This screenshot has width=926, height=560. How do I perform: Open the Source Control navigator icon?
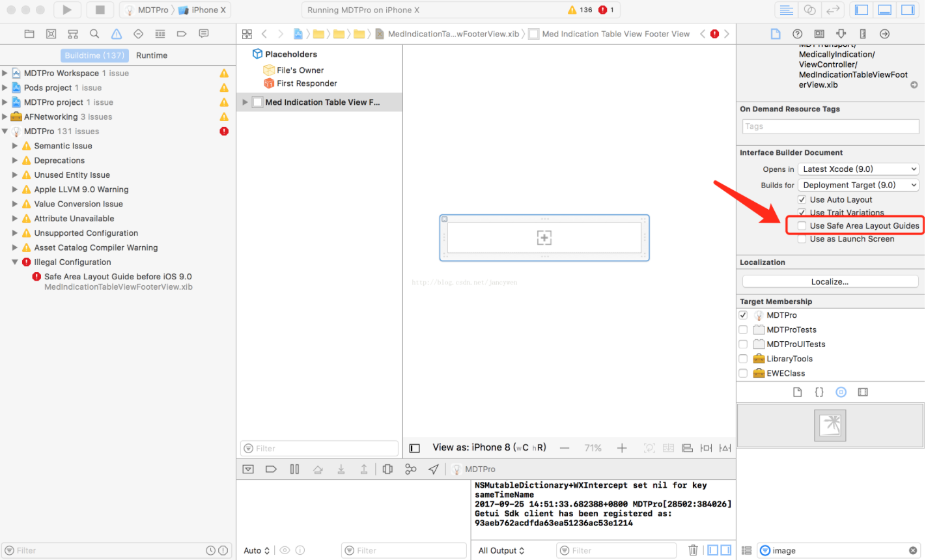51,34
